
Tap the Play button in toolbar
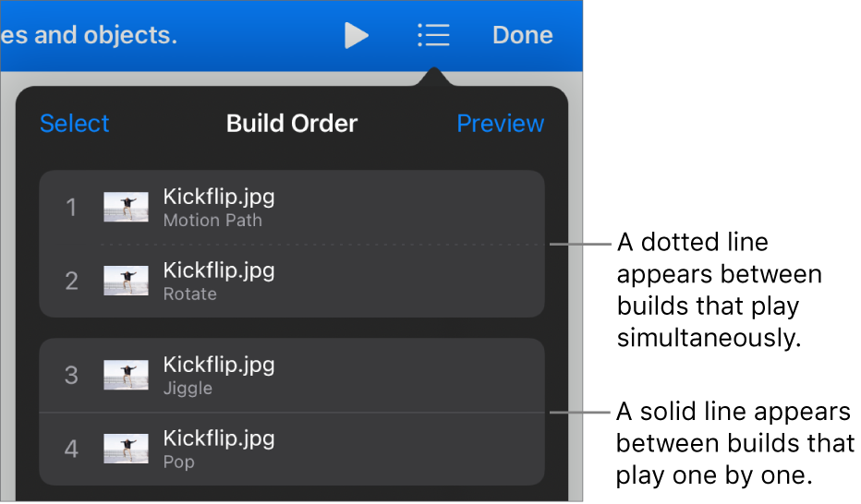point(356,36)
